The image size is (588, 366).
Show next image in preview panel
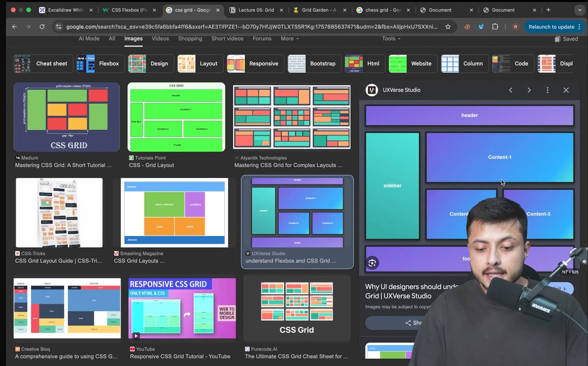(x=529, y=90)
